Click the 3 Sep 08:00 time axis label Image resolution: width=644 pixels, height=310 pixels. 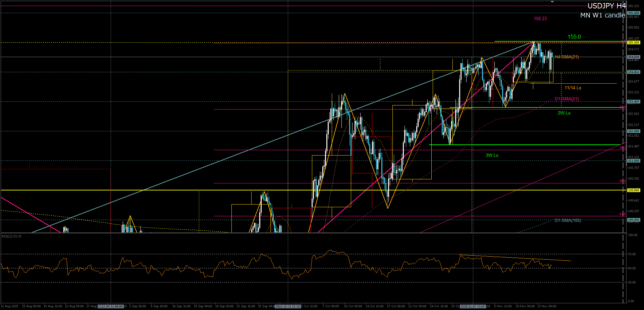pos(138,306)
